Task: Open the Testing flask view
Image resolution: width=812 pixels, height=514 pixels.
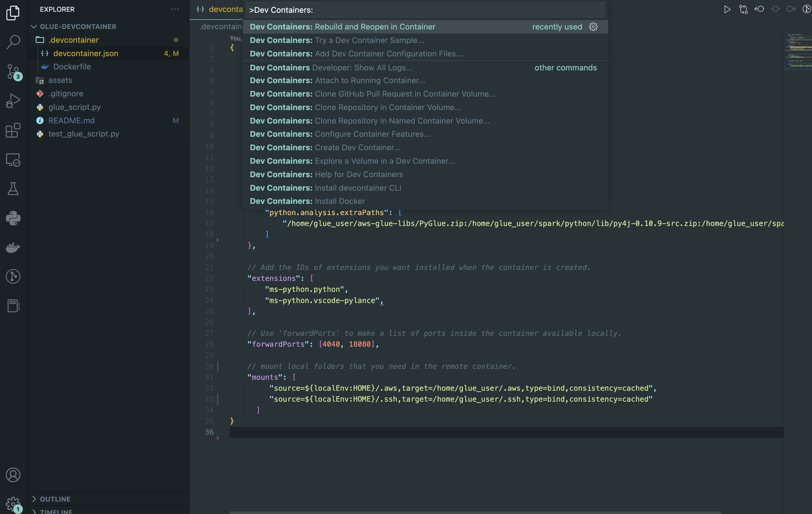Action: 13,189
